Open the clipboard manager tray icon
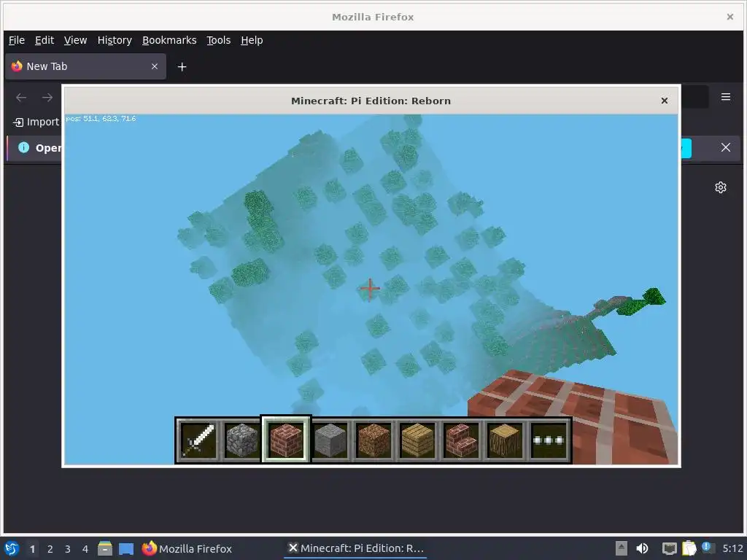747x560 pixels. (689, 548)
